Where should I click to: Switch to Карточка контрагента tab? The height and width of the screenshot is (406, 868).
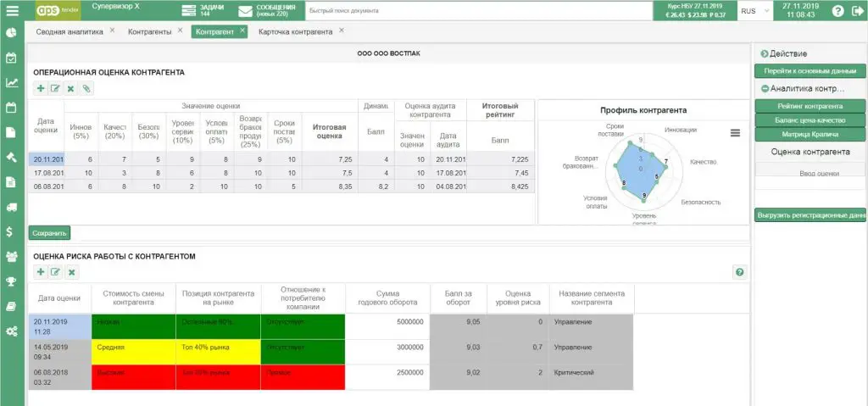pos(296,32)
